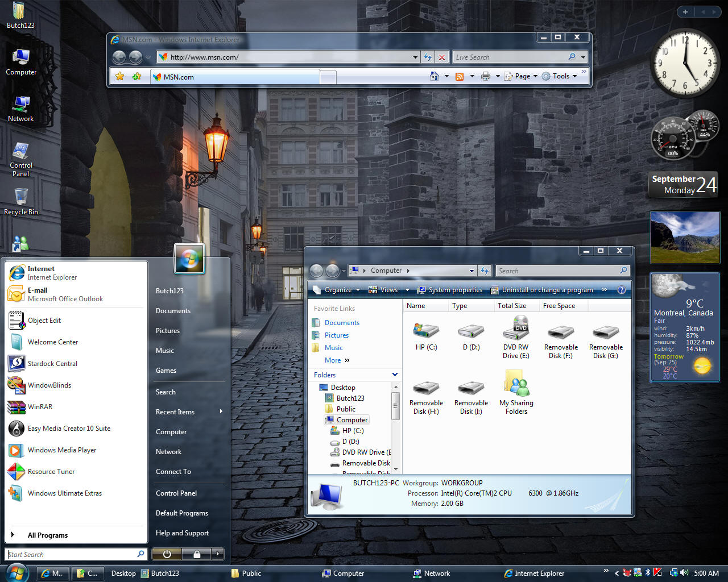Click the Print icon in IE toolbar
This screenshot has height=582, width=728.
click(x=486, y=76)
